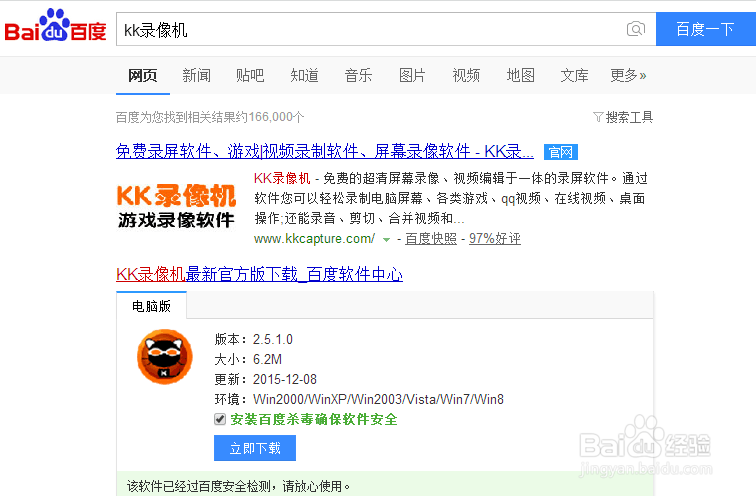Click the 该软件已经过百度安全检测 notice
Screen dimensions: 756x496
(239, 486)
